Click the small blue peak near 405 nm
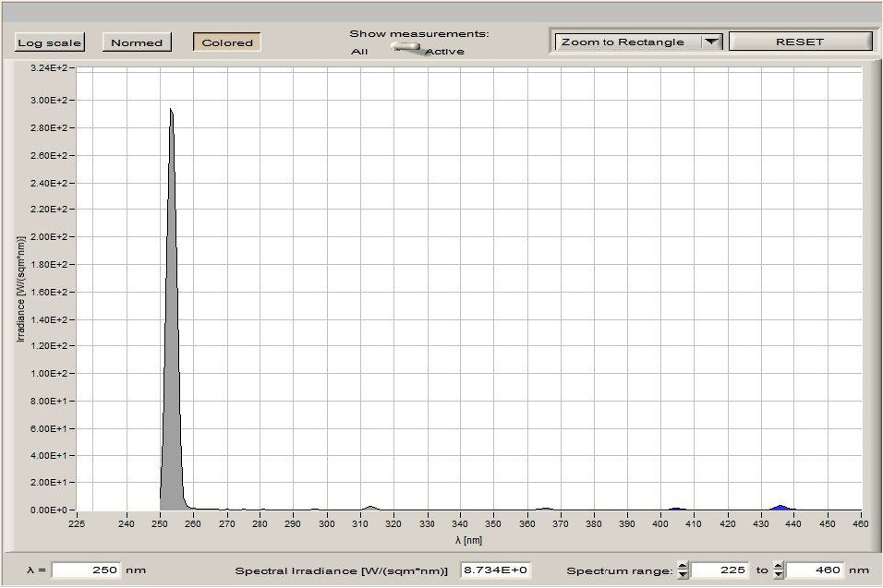 (677, 509)
